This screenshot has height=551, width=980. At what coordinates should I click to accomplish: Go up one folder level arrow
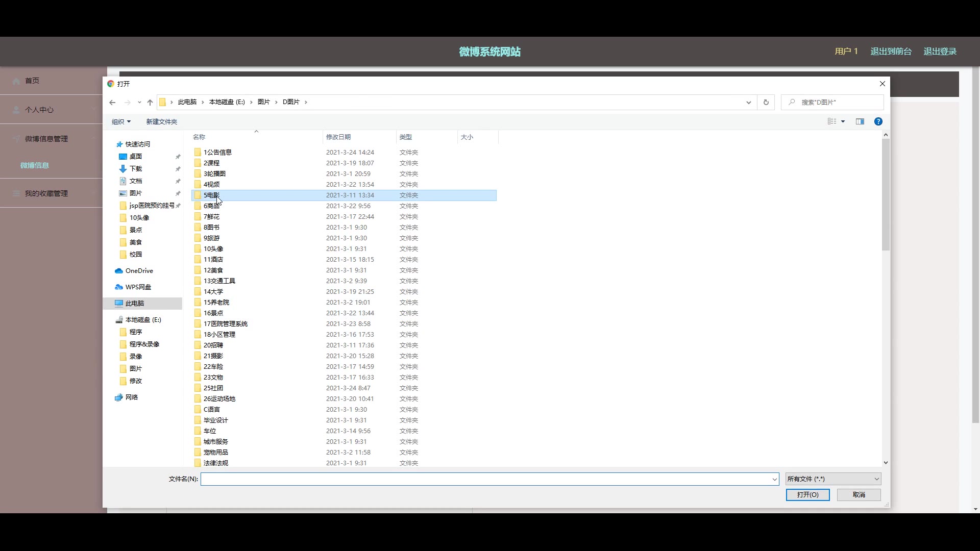pyautogui.click(x=150, y=102)
